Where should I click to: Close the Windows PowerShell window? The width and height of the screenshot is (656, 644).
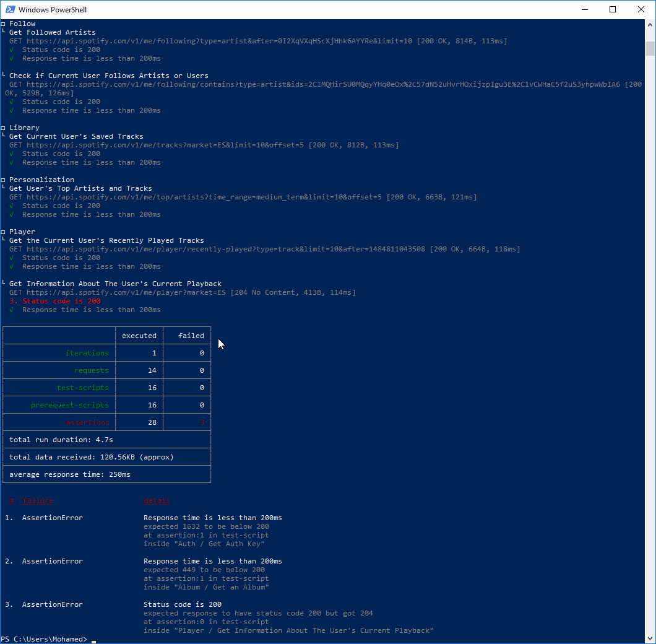(x=641, y=9)
